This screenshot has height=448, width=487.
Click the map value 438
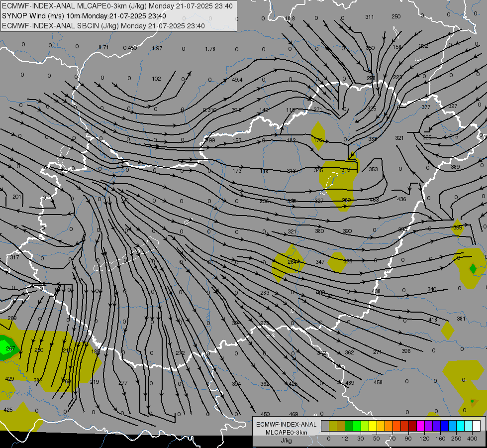pyautogui.click(x=376, y=291)
